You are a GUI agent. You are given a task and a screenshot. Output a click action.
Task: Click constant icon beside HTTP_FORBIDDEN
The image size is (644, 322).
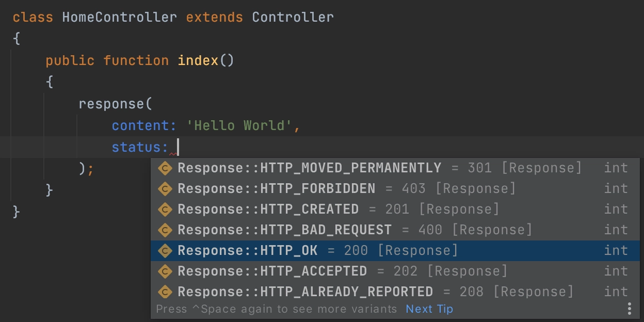click(165, 189)
